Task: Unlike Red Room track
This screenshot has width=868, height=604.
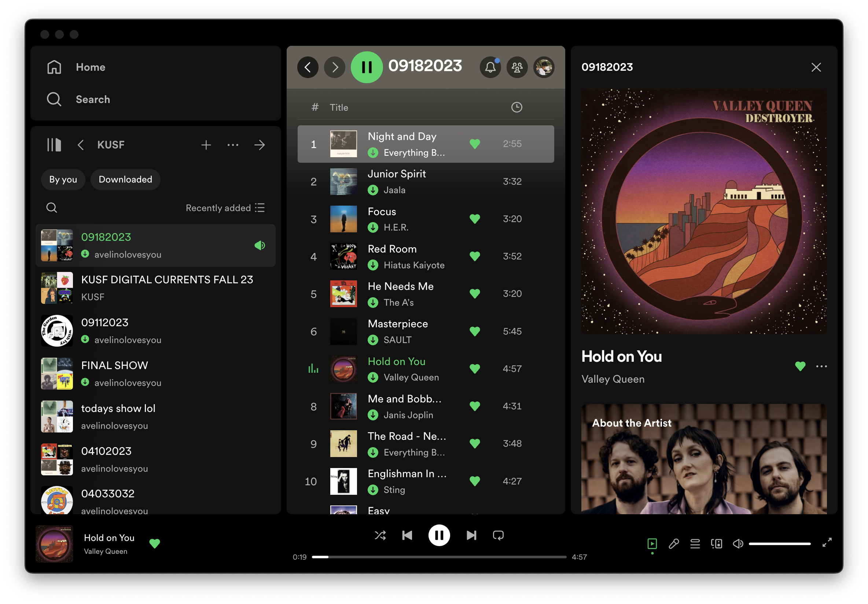Action: (475, 256)
